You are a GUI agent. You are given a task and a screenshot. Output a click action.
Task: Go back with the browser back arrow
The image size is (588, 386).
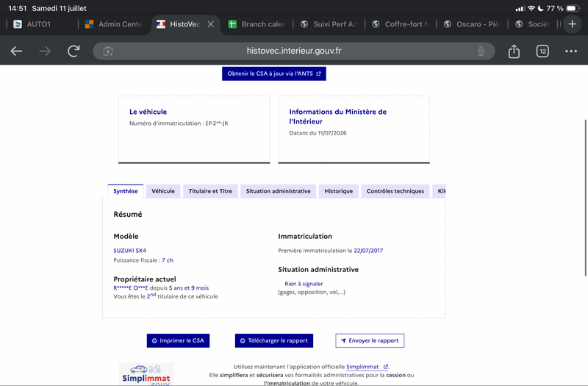pos(16,51)
